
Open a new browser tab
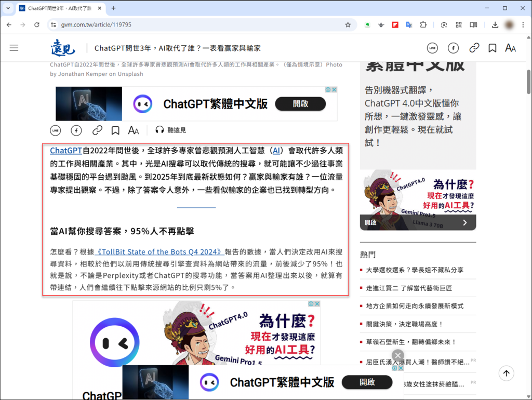[113, 8]
